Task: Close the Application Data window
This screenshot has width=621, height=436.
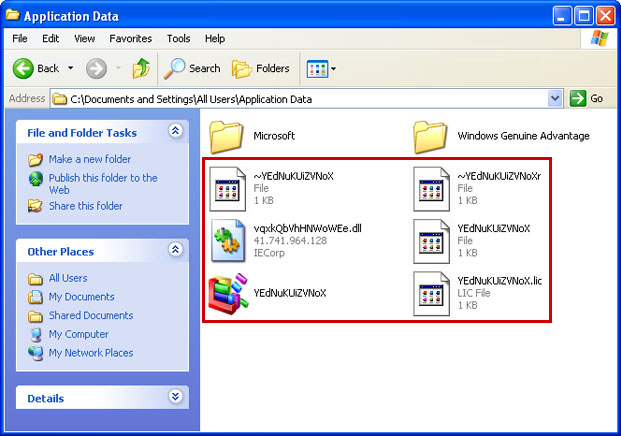Action: 606,16
